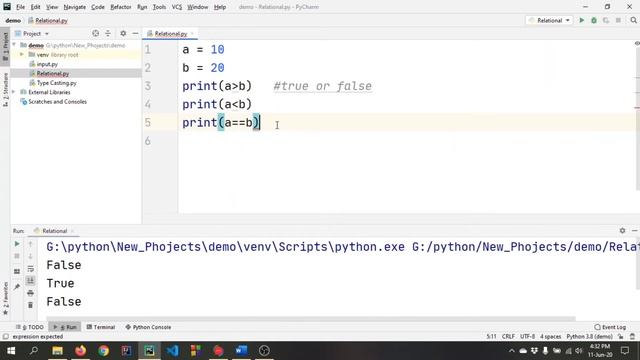Change file encoding UTF-8

click(527, 337)
